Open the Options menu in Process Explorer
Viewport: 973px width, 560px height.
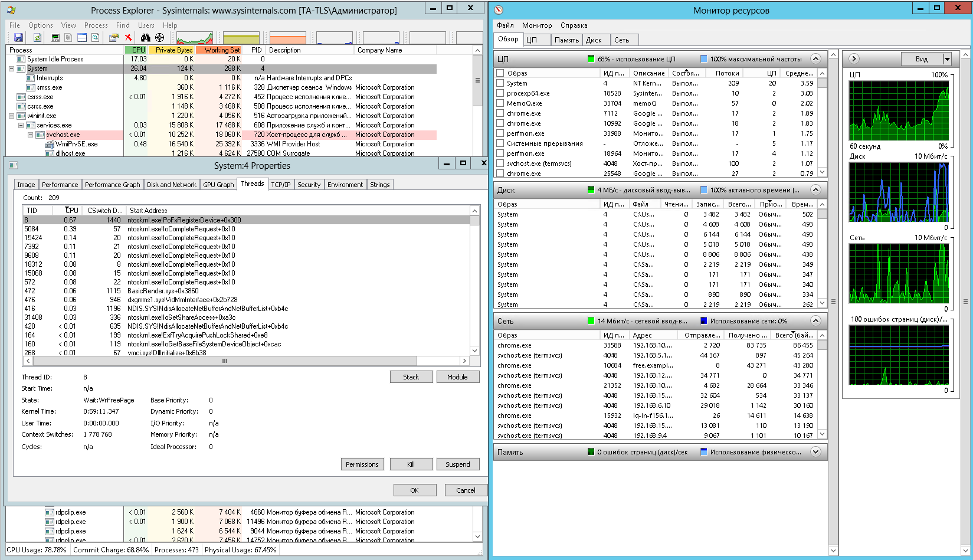41,25
